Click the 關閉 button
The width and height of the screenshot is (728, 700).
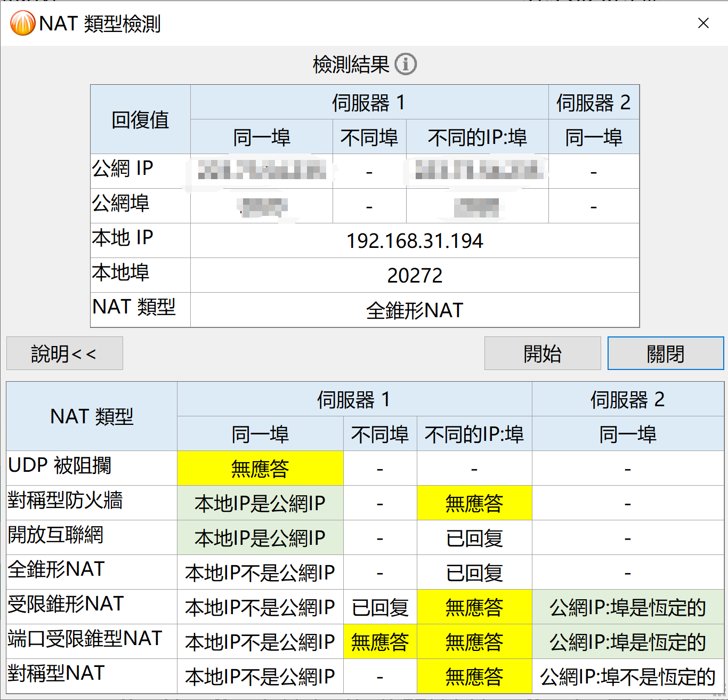pos(665,353)
